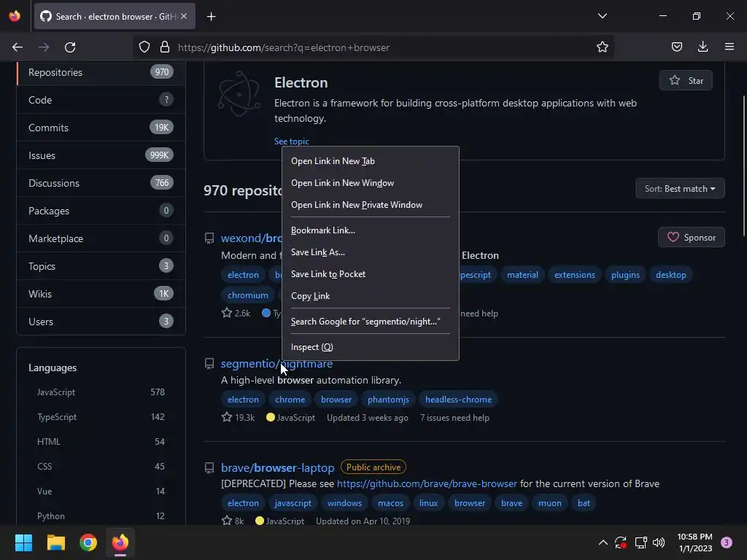Image resolution: width=747 pixels, height=560 pixels.
Task: Click the muon topic tag
Action: 550,503
